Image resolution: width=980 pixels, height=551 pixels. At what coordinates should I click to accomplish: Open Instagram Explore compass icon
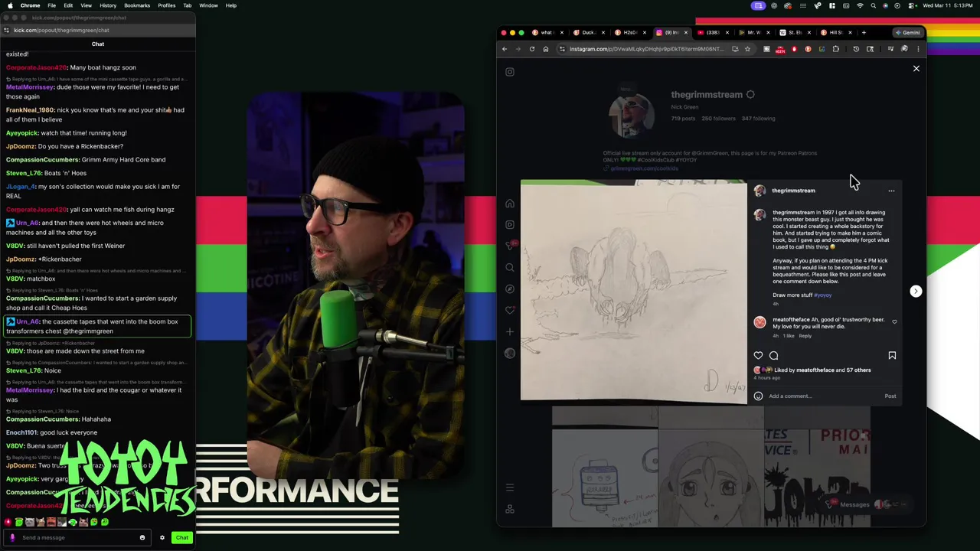[510, 289]
